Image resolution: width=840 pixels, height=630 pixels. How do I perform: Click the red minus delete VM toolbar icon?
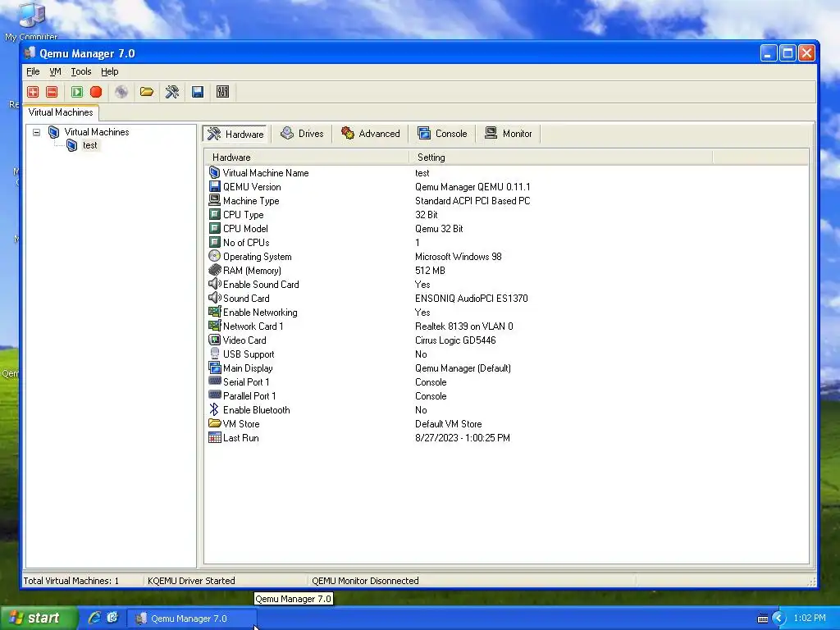pos(52,92)
